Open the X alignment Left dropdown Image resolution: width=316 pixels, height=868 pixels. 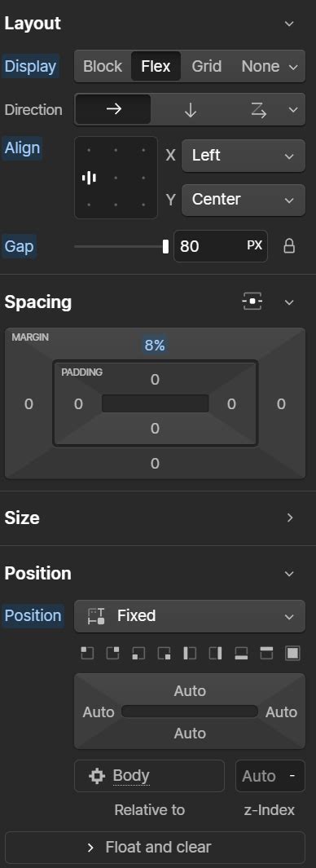[x=243, y=156]
